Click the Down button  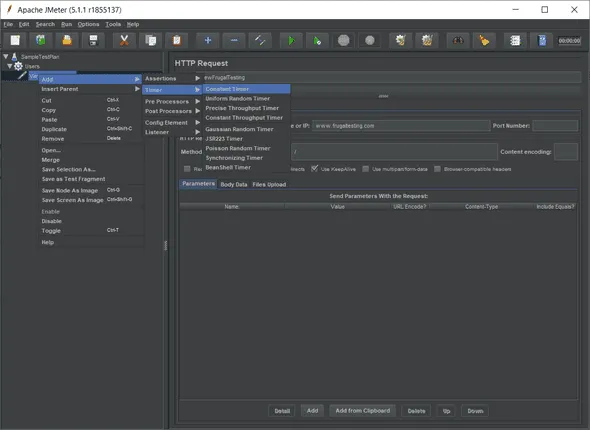475,411
